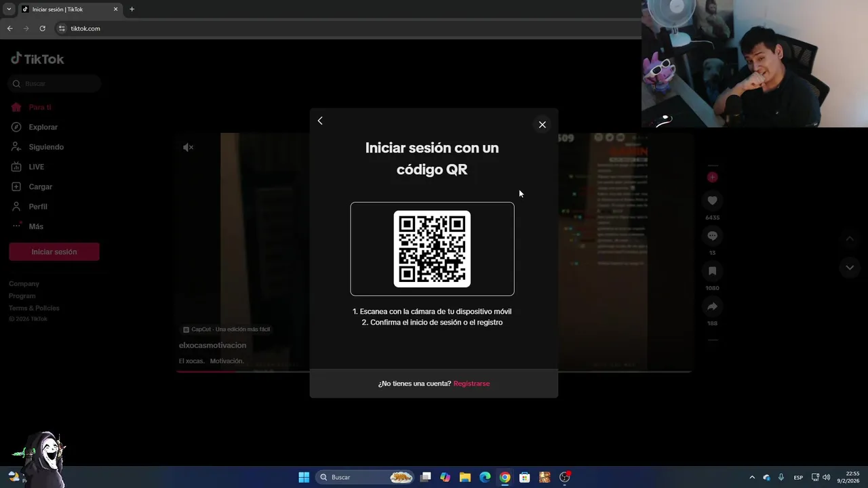868x488 pixels.
Task: Focus the Buscar search field in TikTok
Action: 56,83
